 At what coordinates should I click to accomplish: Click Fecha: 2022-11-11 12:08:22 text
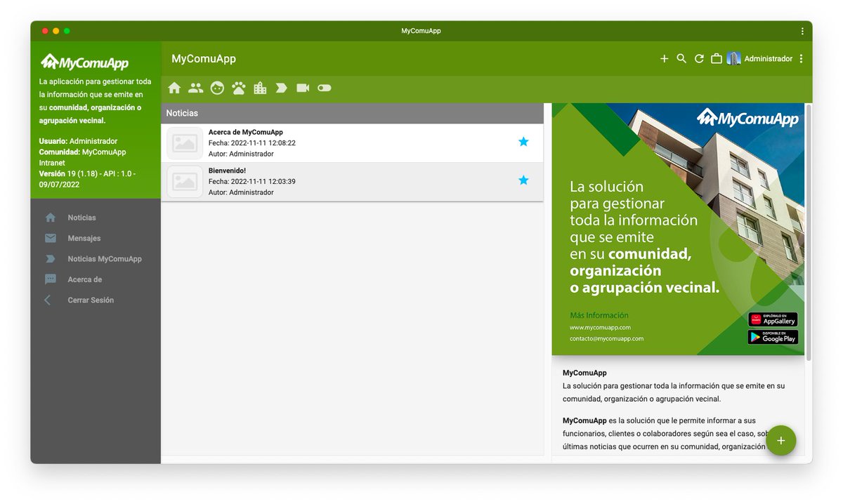(252, 142)
